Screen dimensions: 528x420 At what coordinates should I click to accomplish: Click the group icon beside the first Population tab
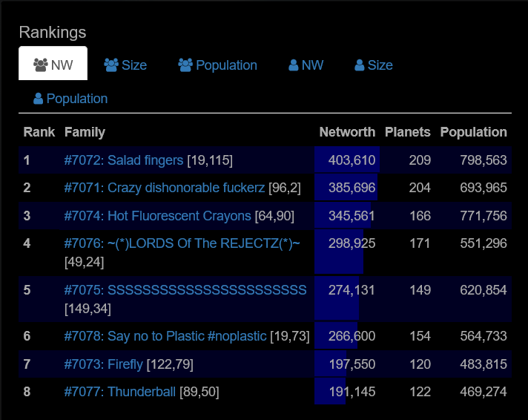185,65
